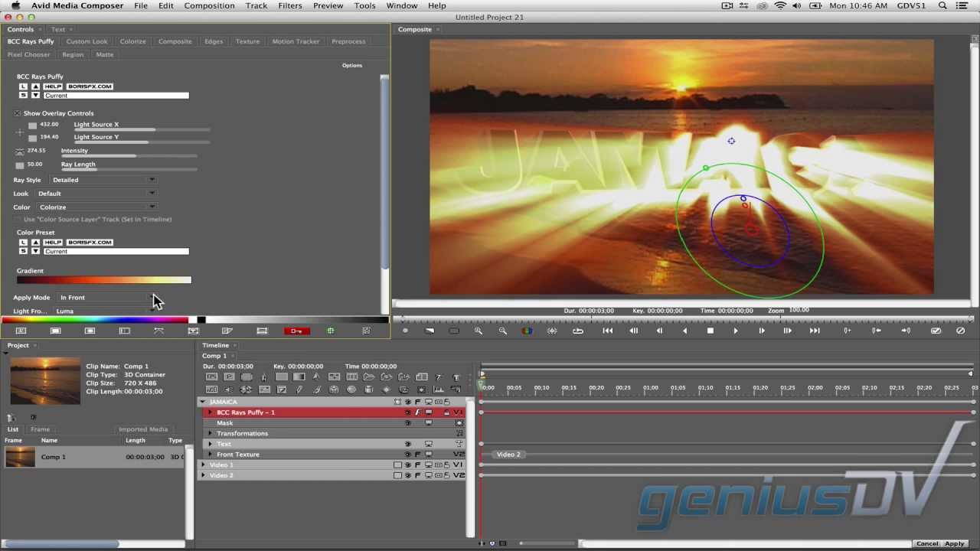Open the Apply Mode dropdown
The height and width of the screenshot is (551, 980).
(x=106, y=298)
